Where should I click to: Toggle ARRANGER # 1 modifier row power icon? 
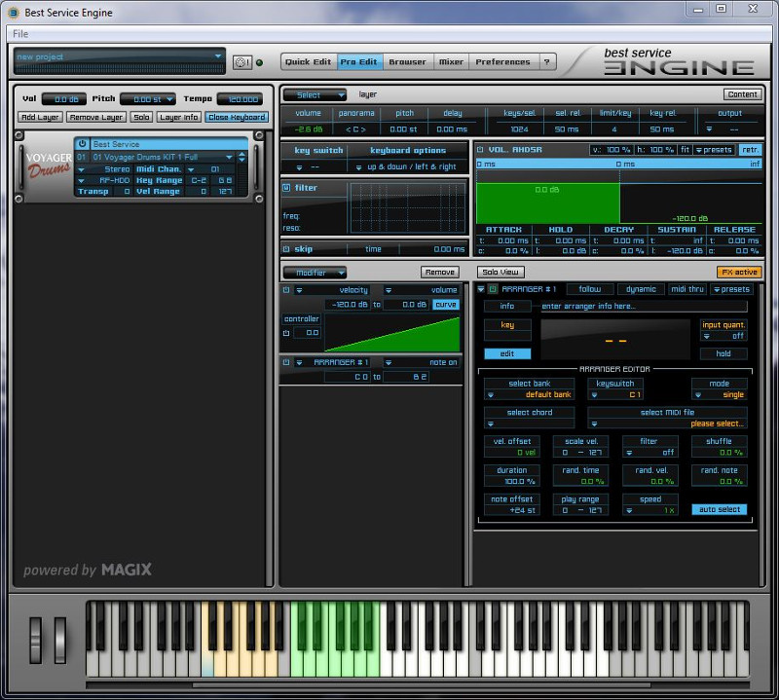tap(286, 362)
